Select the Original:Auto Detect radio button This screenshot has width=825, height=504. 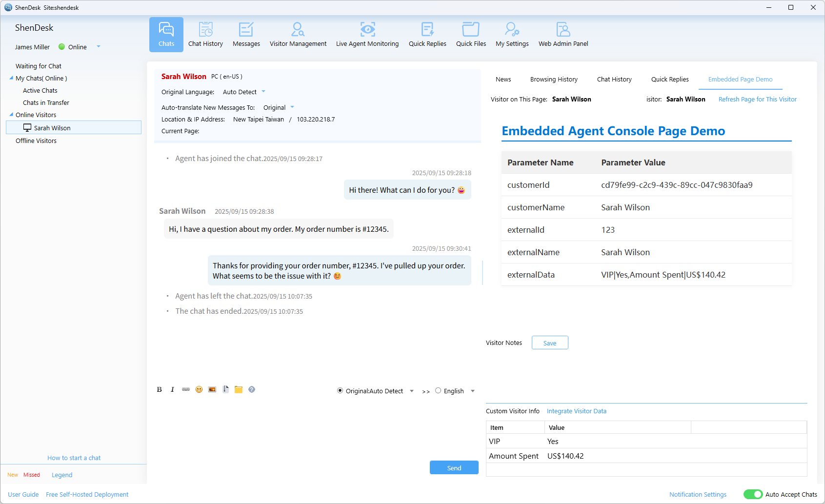(x=340, y=391)
